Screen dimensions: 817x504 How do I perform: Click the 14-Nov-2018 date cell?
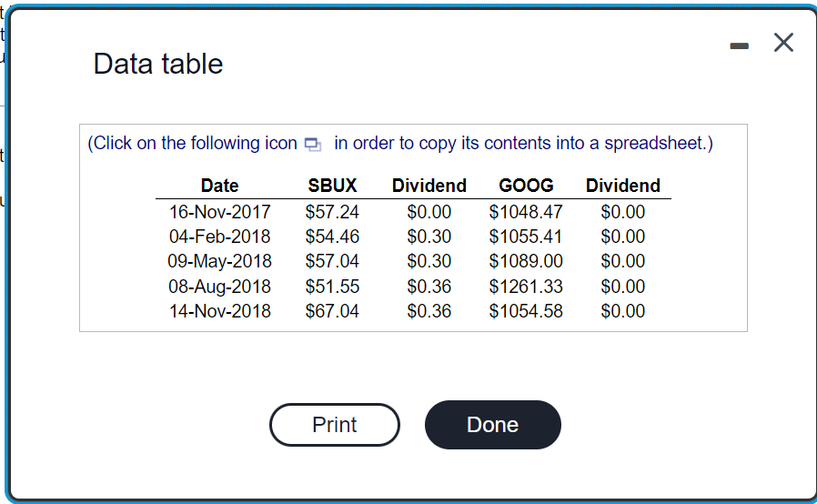[220, 311]
